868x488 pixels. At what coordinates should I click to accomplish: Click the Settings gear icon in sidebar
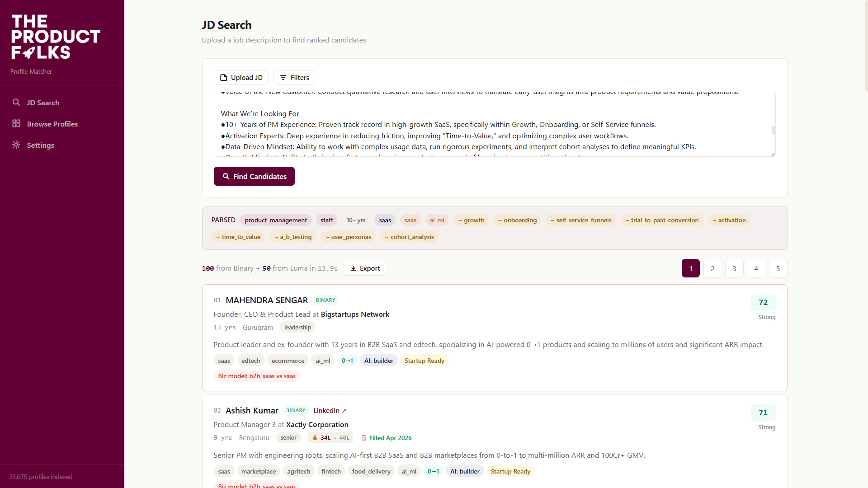point(16,145)
